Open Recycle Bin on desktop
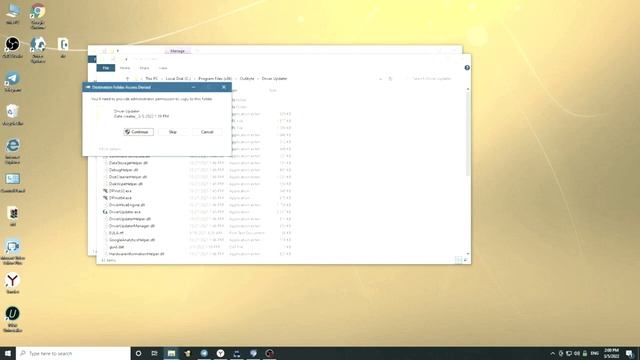 coord(13,115)
